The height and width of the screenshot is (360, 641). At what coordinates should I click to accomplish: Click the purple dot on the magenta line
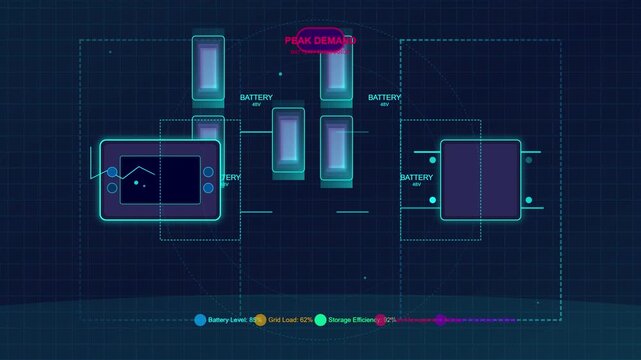pos(440,320)
